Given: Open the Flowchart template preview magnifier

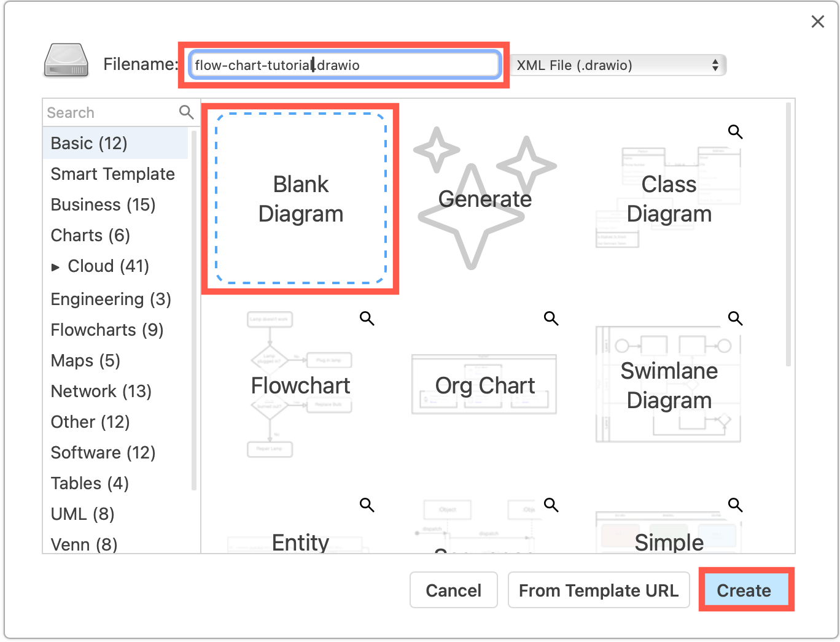Looking at the screenshot, I should pos(367,318).
